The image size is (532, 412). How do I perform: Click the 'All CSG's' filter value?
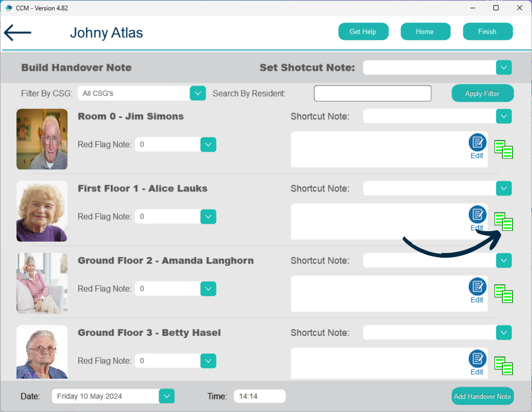tap(98, 93)
